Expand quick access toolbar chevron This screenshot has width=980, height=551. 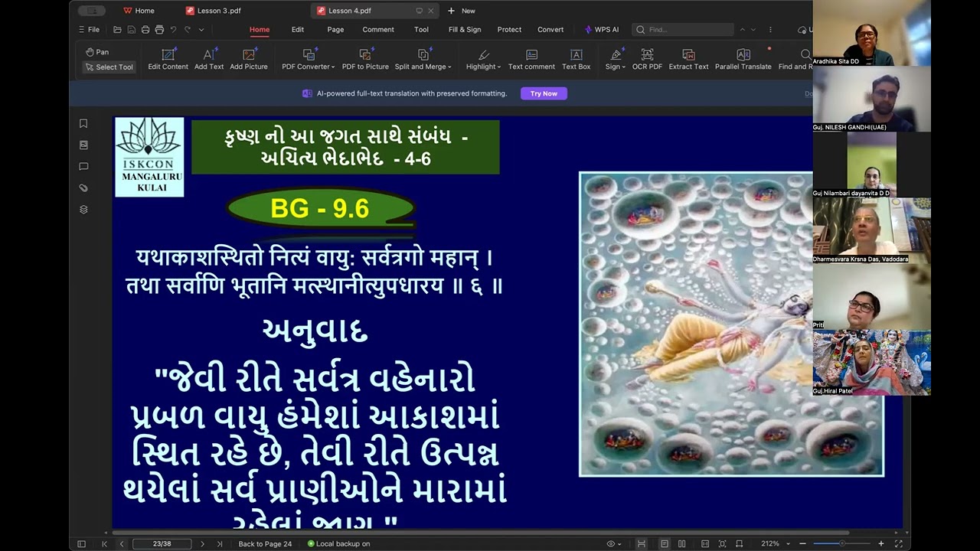(201, 30)
